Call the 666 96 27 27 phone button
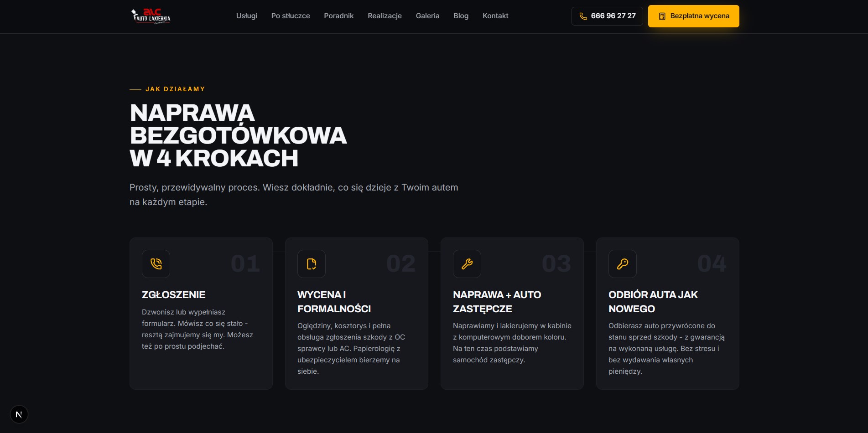Screen dimensions: 868x433 coord(607,16)
